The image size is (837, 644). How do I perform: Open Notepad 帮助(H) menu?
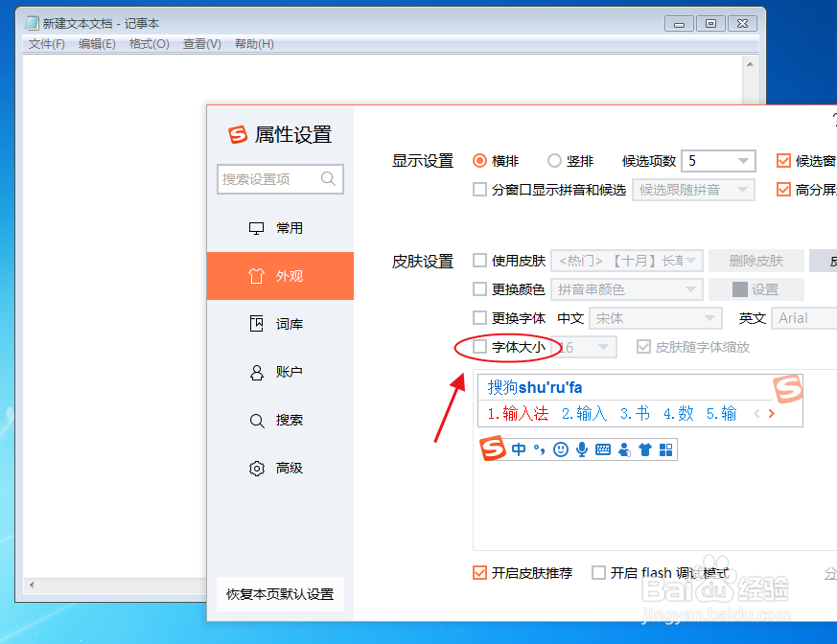coord(254,44)
